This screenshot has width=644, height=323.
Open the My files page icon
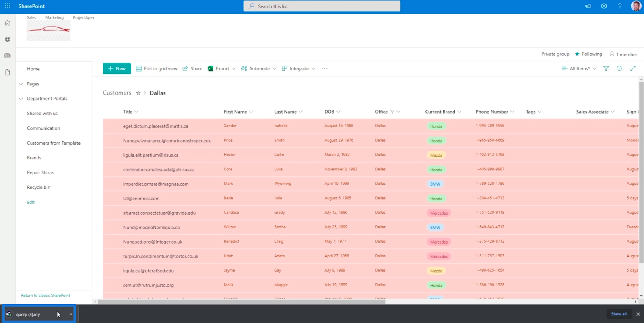[7, 72]
